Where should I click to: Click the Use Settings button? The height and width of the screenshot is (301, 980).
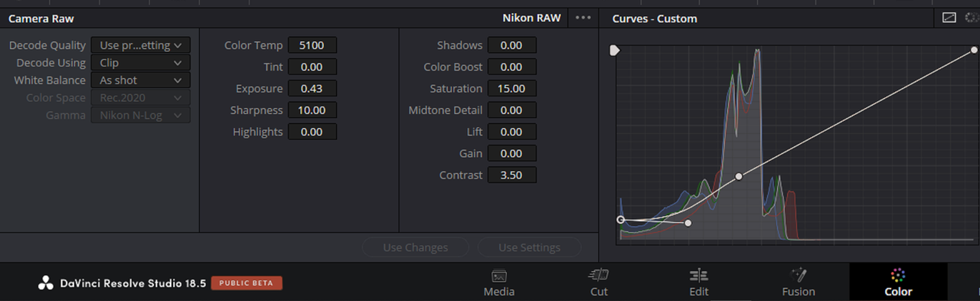click(x=529, y=247)
